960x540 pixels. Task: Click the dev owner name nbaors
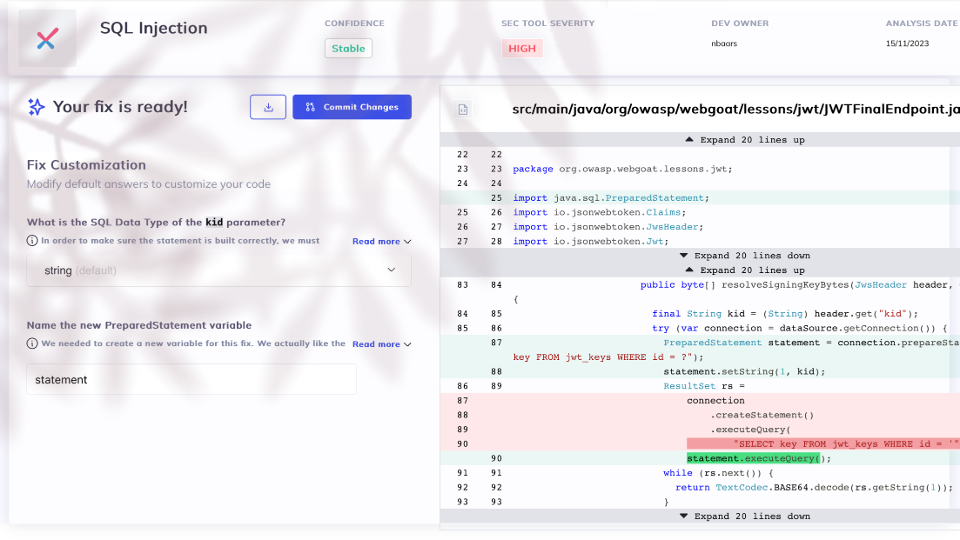[724, 44]
